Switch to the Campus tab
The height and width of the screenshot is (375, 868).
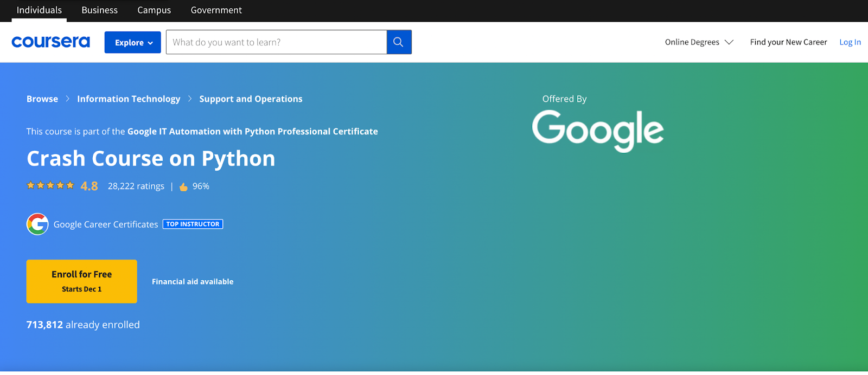154,10
